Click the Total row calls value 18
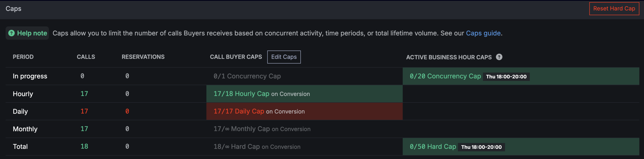Screen dimensions: 644x159 coord(84,146)
